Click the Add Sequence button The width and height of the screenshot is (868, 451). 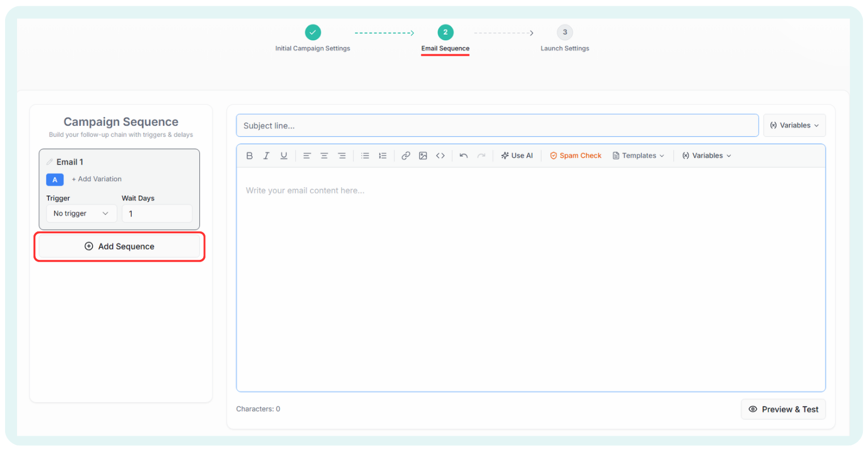click(x=119, y=246)
